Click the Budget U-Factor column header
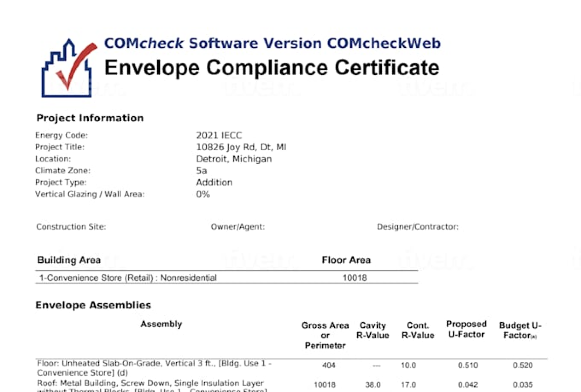581x392 pixels. point(520,330)
